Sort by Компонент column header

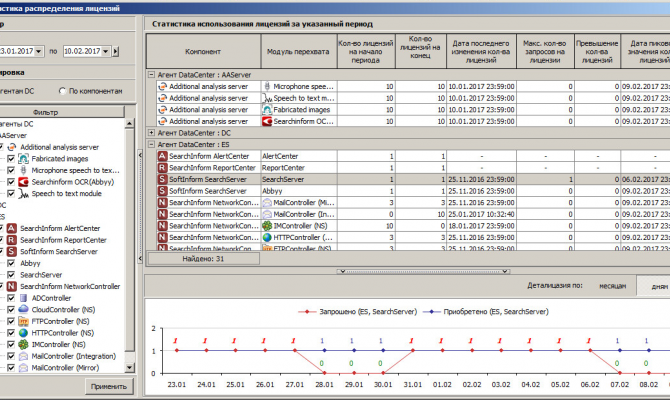[203, 51]
